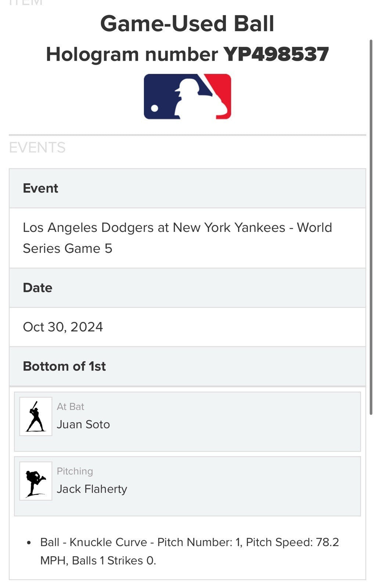Click the At Bat label

point(71,406)
